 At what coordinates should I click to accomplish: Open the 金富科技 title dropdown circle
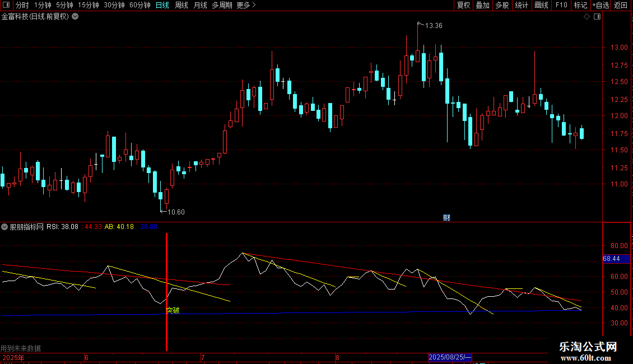[x=75, y=17]
